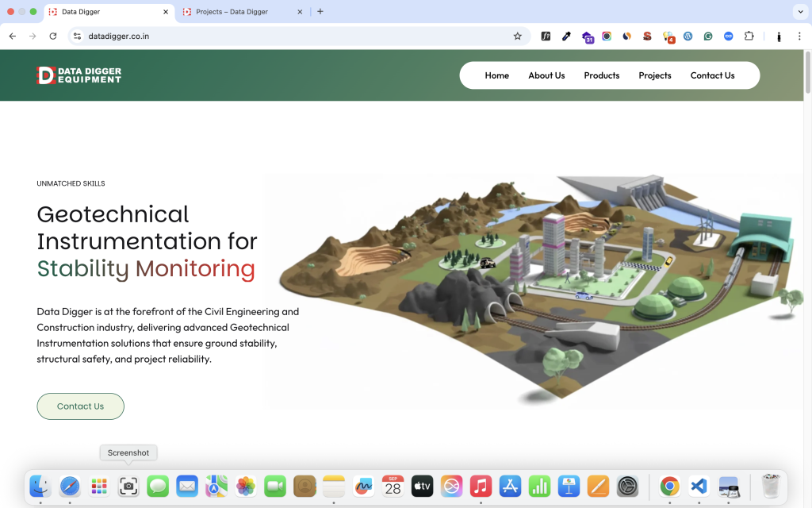The image size is (812, 508).
Task: Open the Products navigation menu
Action: click(x=601, y=75)
